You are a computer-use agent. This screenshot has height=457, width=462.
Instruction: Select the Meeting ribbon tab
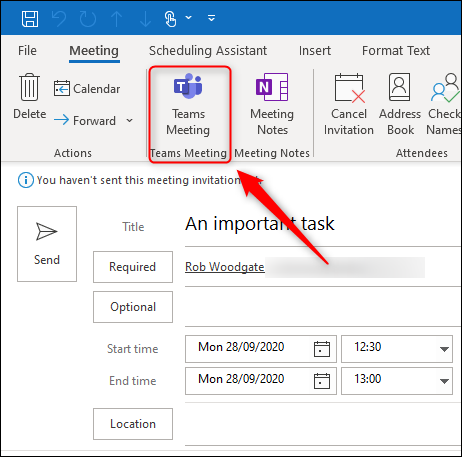click(x=94, y=51)
